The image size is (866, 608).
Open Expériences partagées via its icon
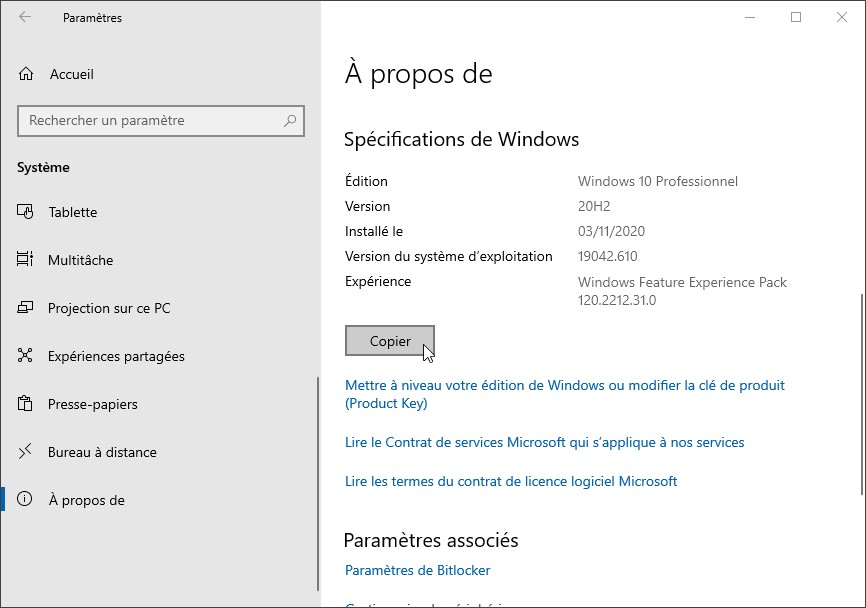[26, 356]
